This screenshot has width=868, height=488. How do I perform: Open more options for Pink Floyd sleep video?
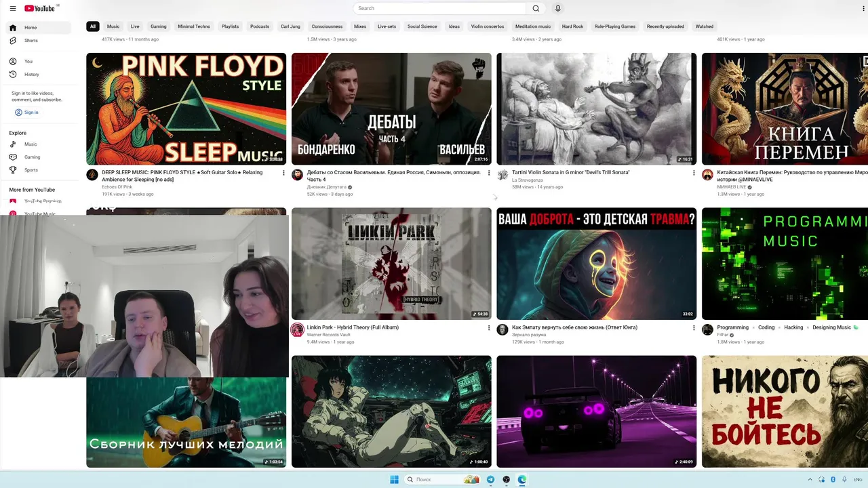283,173
